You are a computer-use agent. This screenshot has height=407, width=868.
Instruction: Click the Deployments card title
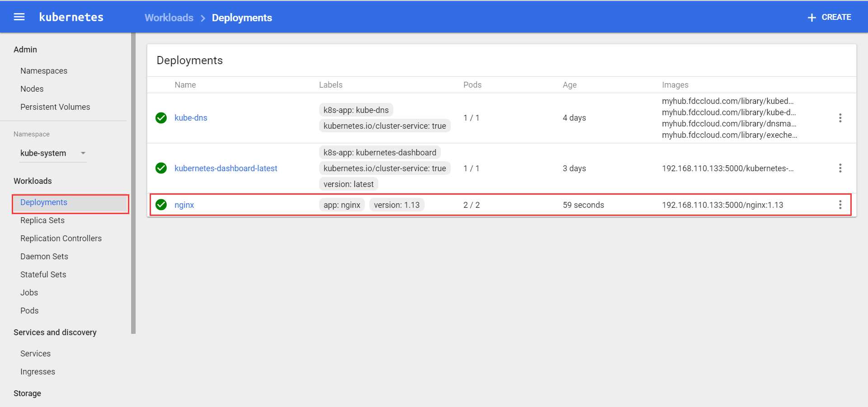[x=189, y=61]
